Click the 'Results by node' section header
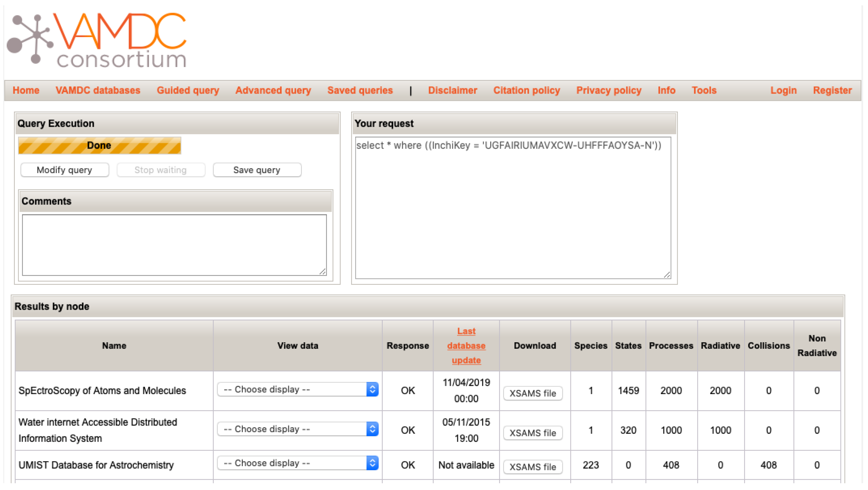The image size is (868, 490). coord(428,307)
